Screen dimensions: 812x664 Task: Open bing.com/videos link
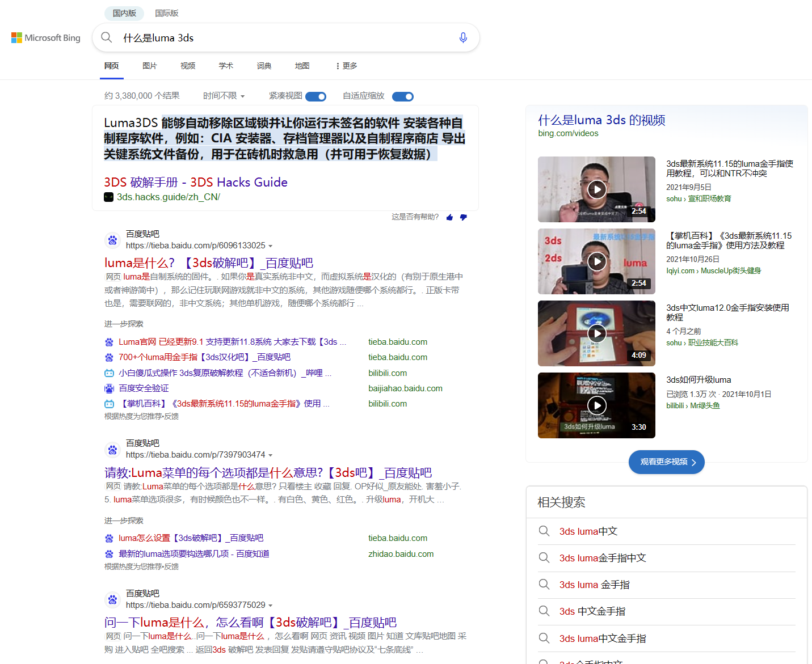(568, 133)
